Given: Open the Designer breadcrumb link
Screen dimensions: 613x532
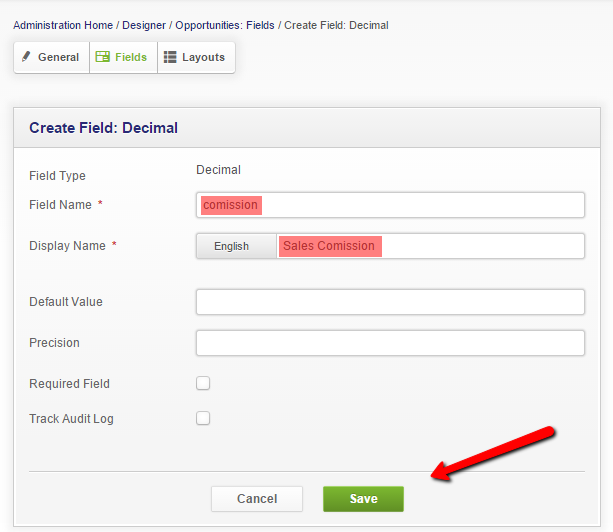Looking at the screenshot, I should click(144, 25).
